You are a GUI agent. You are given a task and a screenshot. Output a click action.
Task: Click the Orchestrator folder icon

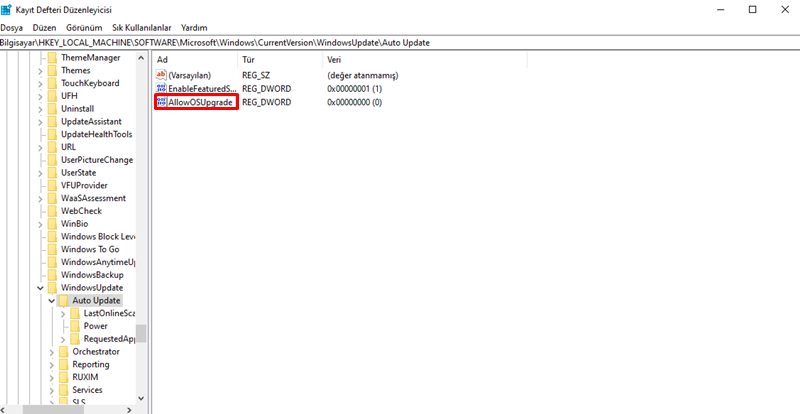coord(63,351)
